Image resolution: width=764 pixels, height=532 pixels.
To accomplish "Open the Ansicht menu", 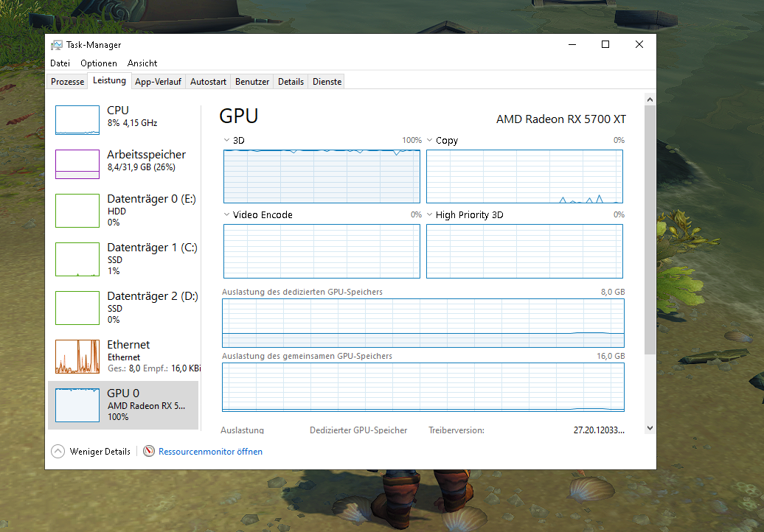I will pos(142,63).
